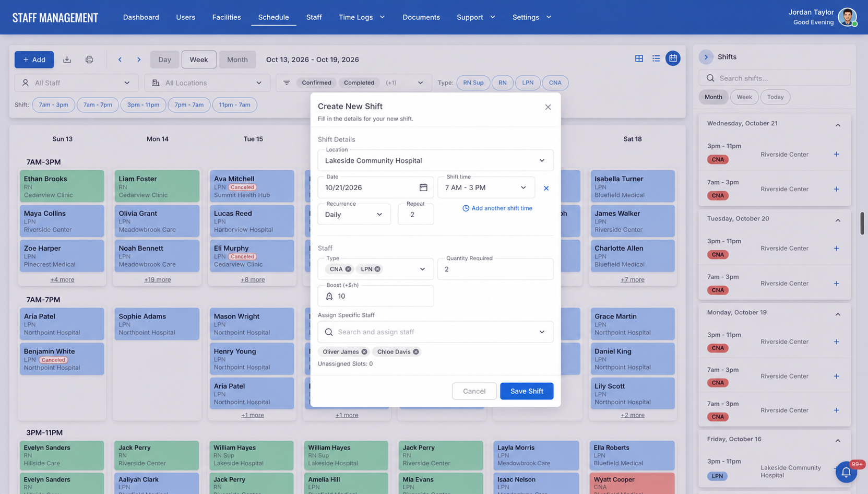The height and width of the screenshot is (494, 868).
Task: Open the notifications bell
Action: pyautogui.click(x=846, y=472)
